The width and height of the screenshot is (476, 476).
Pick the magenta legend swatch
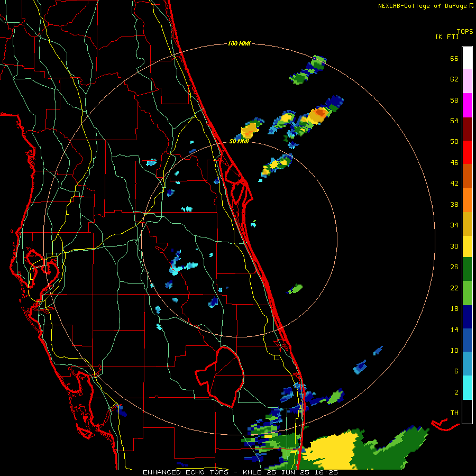click(x=467, y=105)
